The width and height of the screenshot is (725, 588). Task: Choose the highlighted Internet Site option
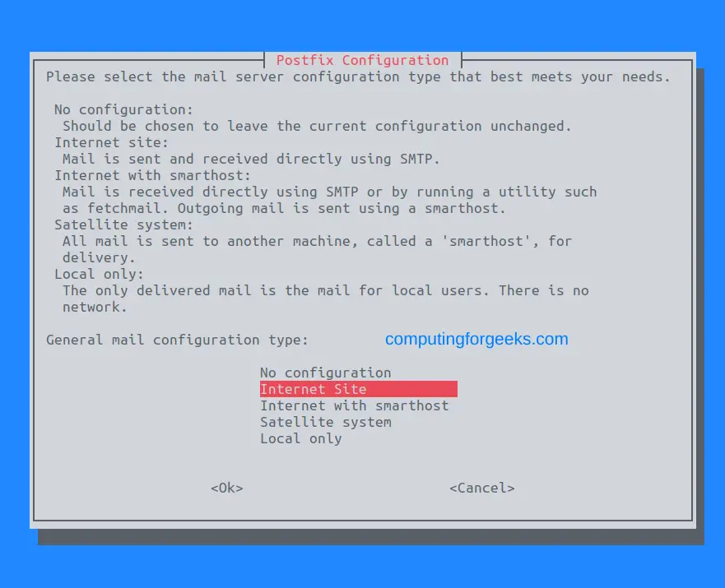click(x=358, y=389)
